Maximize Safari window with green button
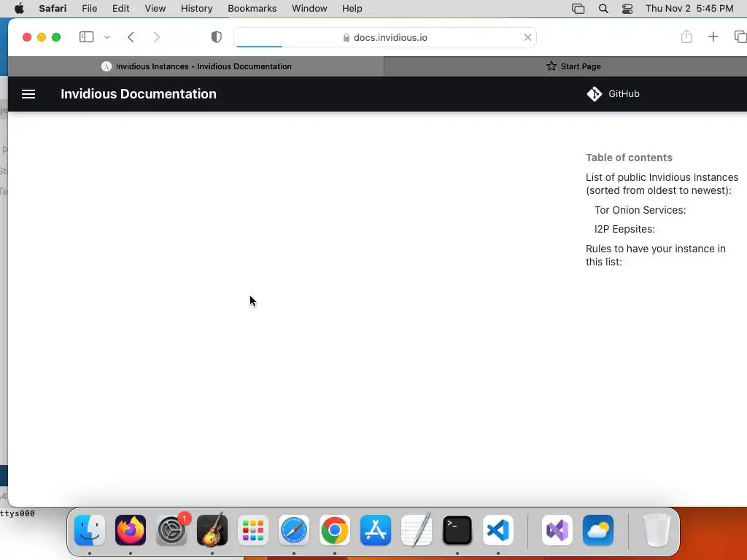This screenshot has height=560, width=747. pyautogui.click(x=56, y=37)
